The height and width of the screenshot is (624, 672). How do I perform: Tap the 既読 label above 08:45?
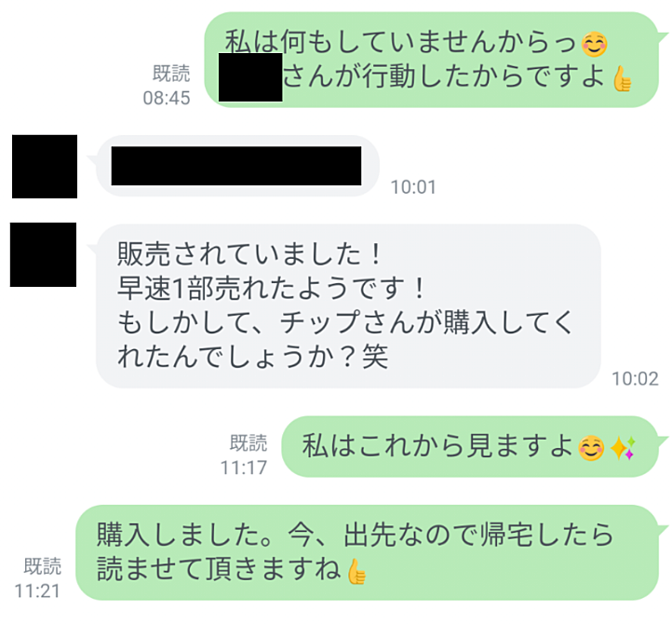pyautogui.click(x=171, y=74)
